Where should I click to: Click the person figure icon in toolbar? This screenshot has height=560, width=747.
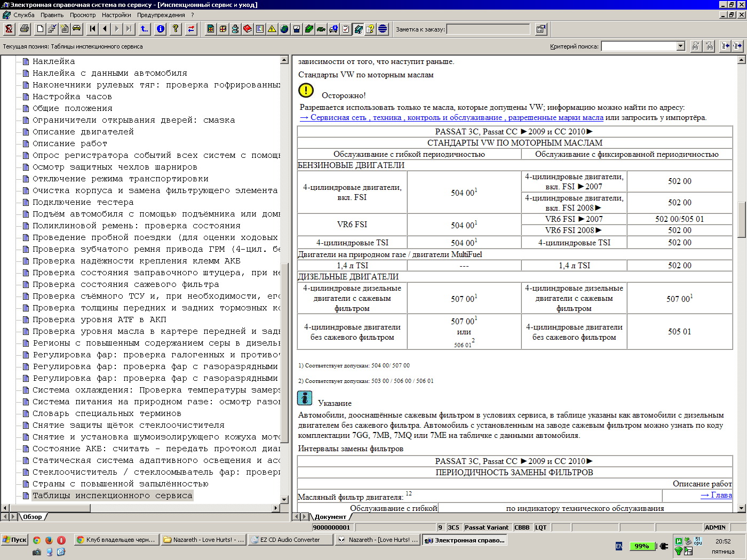(x=235, y=29)
